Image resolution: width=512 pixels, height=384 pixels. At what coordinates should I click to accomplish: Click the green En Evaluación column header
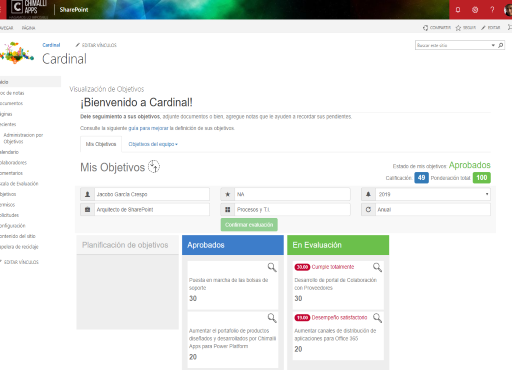tap(338, 245)
